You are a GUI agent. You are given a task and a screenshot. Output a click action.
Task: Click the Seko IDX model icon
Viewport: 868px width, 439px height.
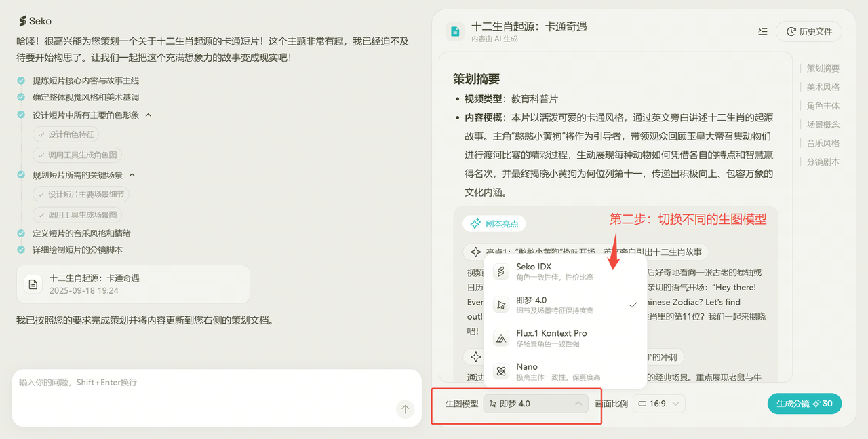point(501,271)
